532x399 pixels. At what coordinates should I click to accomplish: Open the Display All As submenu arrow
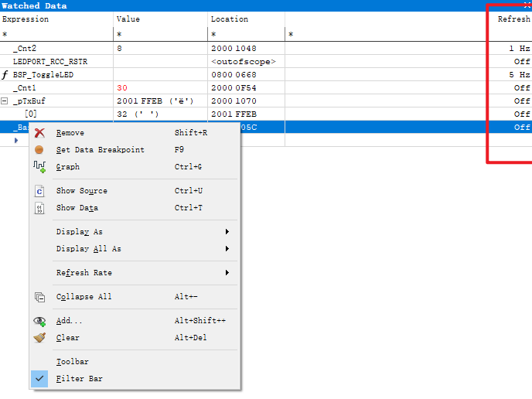(227, 249)
